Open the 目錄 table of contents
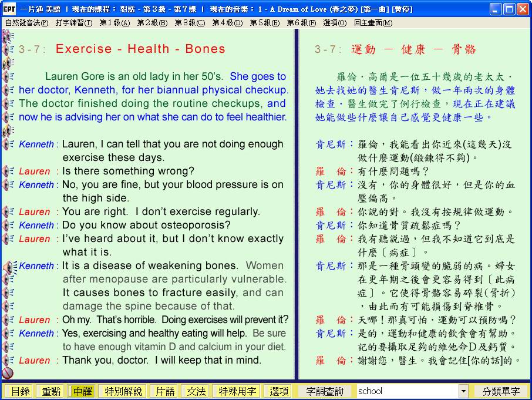532x400 pixels. pyautogui.click(x=20, y=391)
